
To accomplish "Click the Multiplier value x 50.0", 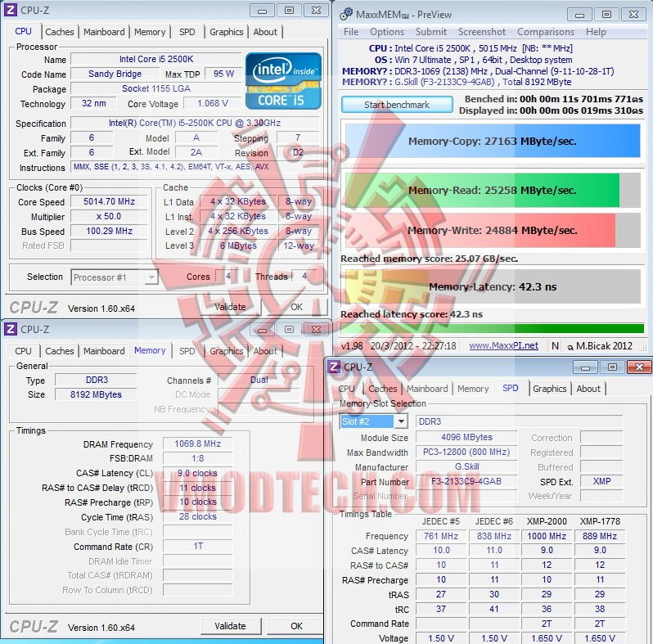I will [x=109, y=217].
